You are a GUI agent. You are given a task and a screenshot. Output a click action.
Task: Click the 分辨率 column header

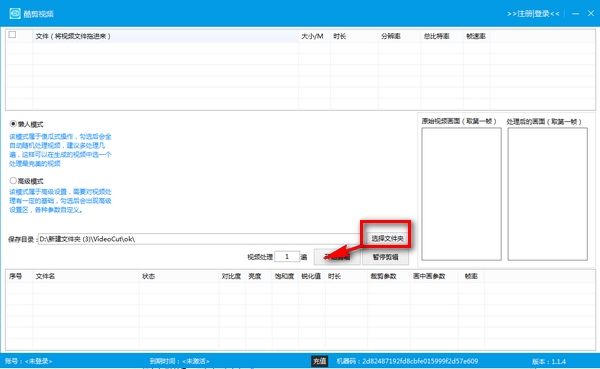click(x=399, y=36)
